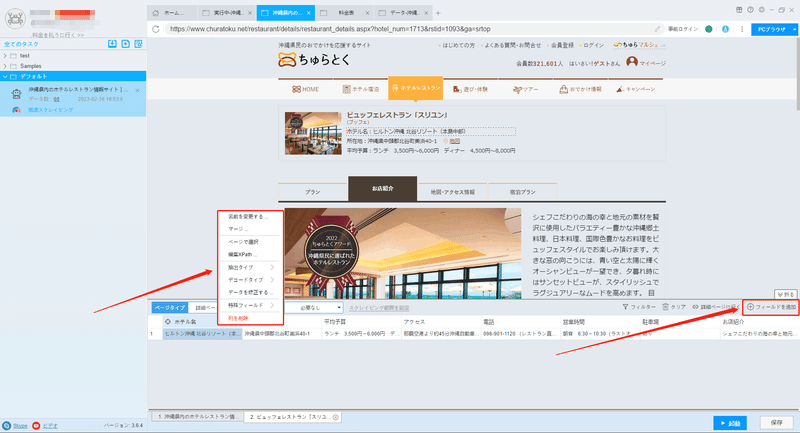The width and height of the screenshot is (800, 433).
Task: Open the help icon in title bar
Action: [750, 10]
